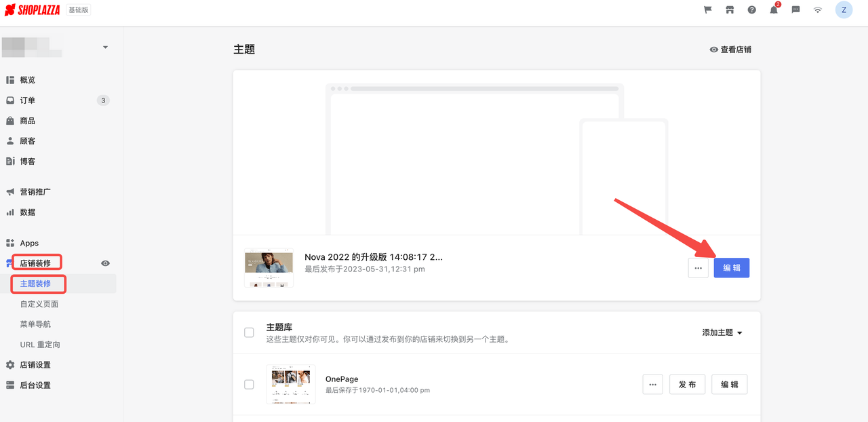Toggle the eye icon beside 店铺装修
This screenshot has width=868, height=422.
pos(105,263)
